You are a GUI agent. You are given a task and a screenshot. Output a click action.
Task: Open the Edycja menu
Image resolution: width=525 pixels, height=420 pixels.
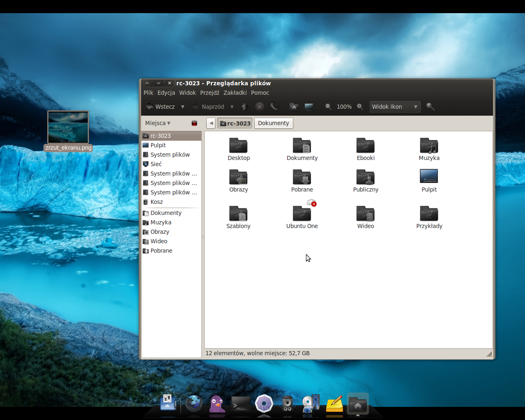pos(166,93)
